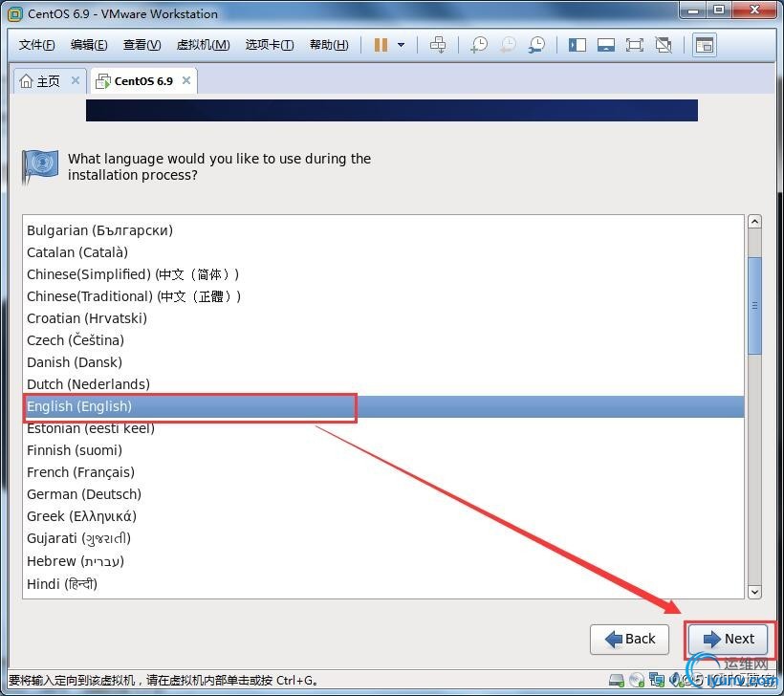Pick Hebrew in the language list
The width and height of the screenshot is (784, 696).
coord(383,561)
